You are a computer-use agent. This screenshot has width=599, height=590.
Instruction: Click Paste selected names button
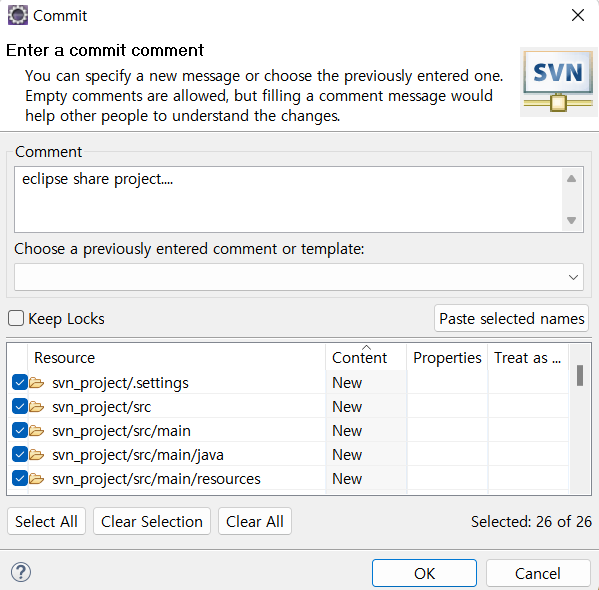(511, 318)
